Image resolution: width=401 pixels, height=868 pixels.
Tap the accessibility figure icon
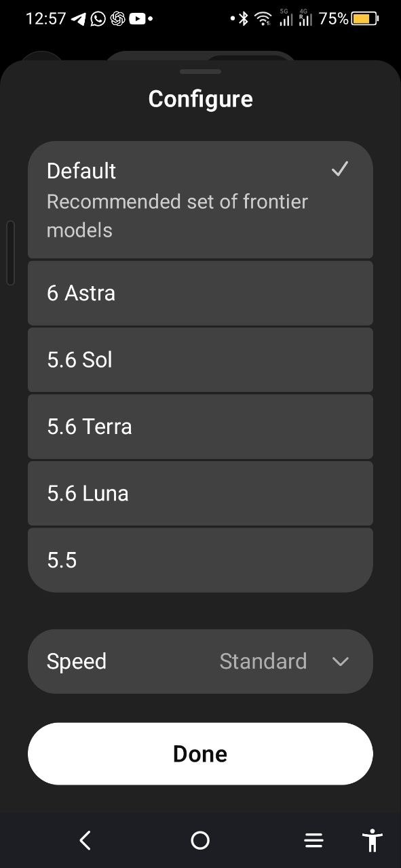click(372, 841)
